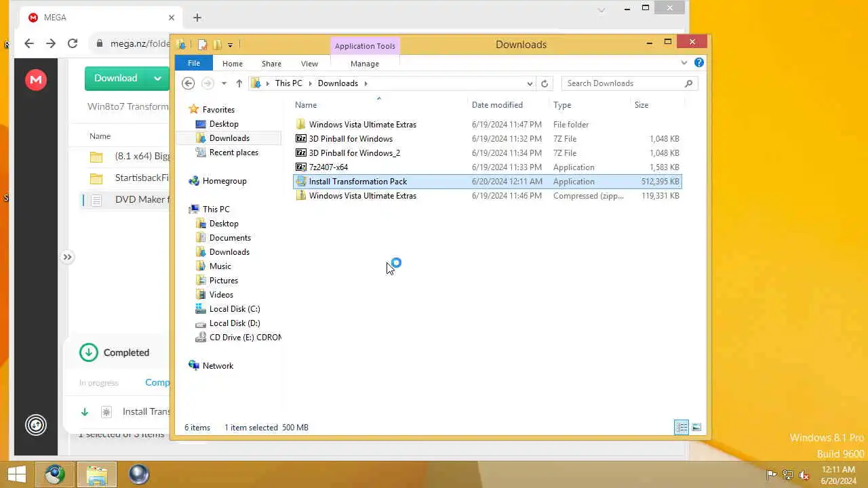This screenshot has height=488, width=868.
Task: Select the Application Tools contextual tab header
Action: click(x=365, y=46)
